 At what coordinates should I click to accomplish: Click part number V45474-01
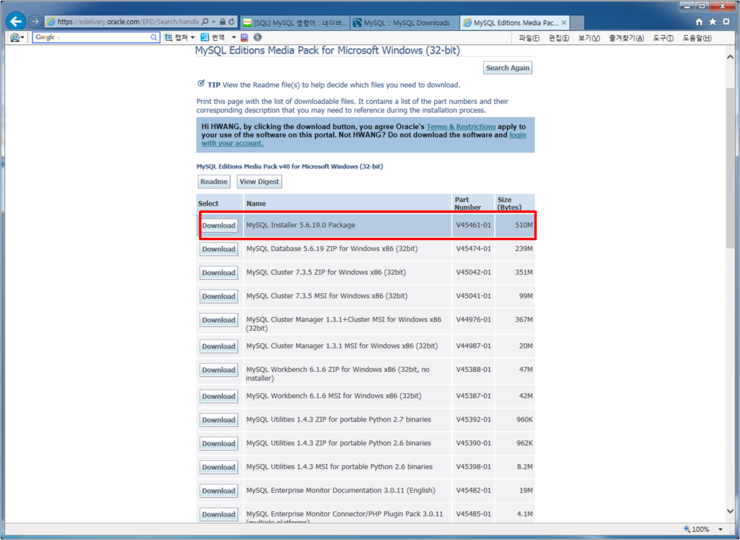473,249
